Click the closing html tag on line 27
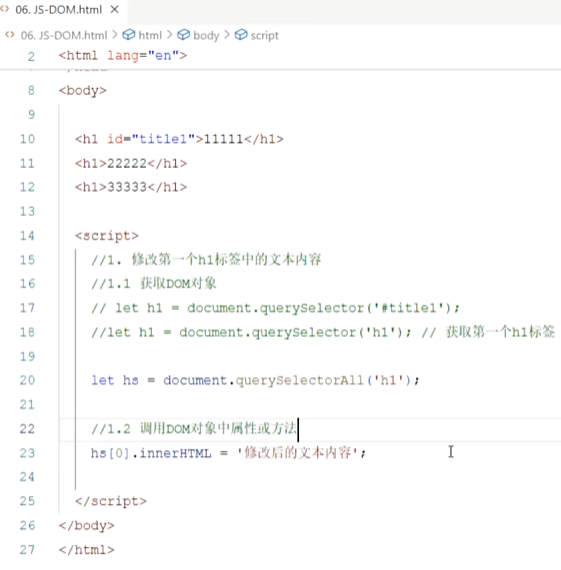The width and height of the screenshot is (561, 570). tap(87, 550)
